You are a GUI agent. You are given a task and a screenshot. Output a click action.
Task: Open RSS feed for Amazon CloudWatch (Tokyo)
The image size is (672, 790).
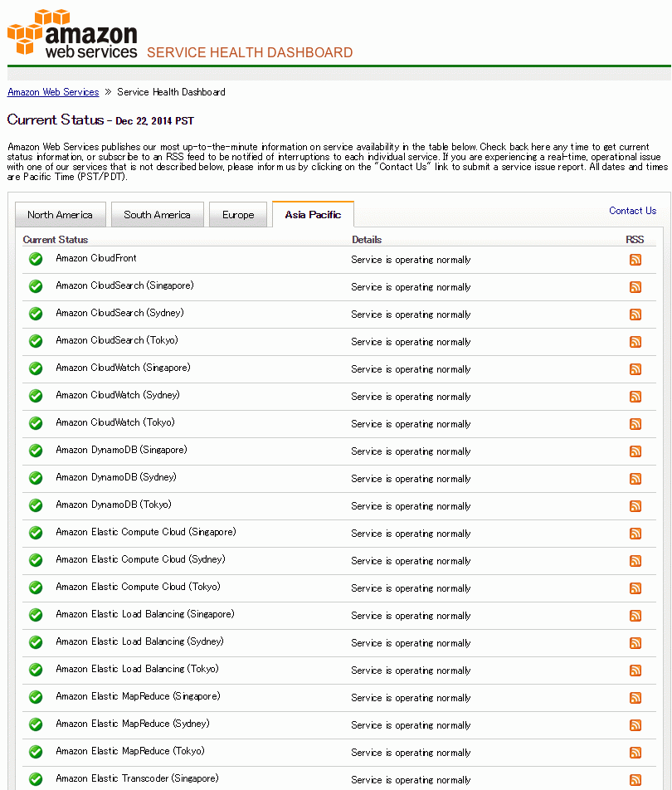[635, 424]
